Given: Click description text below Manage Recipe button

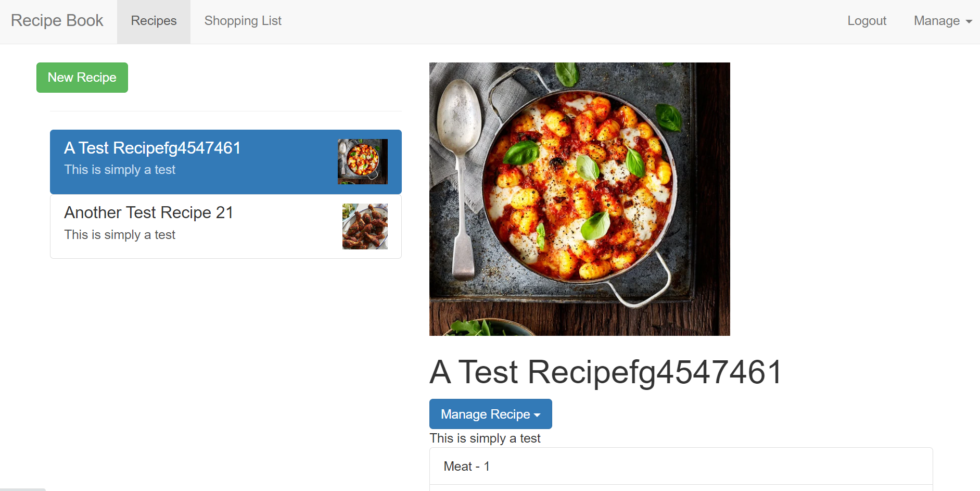Looking at the screenshot, I should coord(485,438).
